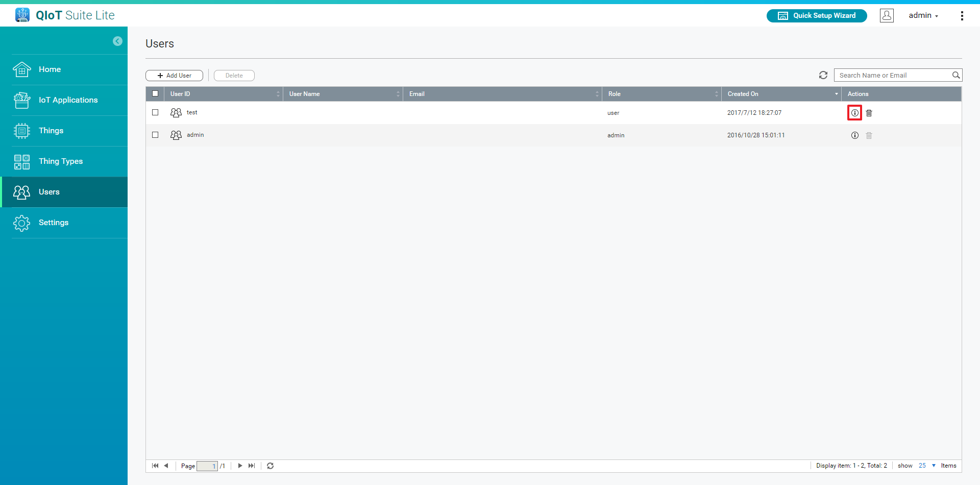Screen dimensions: 980x485
Task: Refresh the users list near search box
Action: coord(823,75)
